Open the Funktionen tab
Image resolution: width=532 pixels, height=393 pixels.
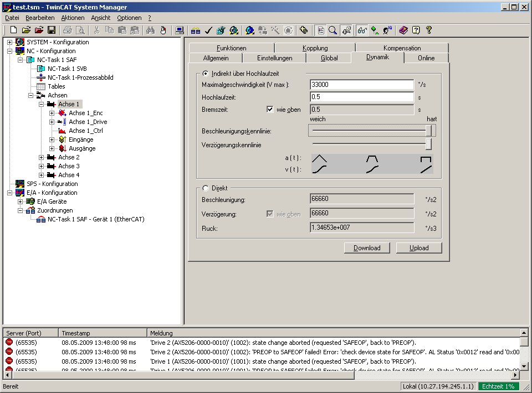tap(232, 48)
